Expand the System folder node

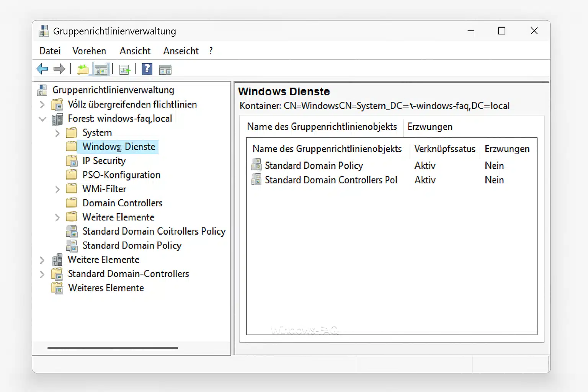point(57,133)
